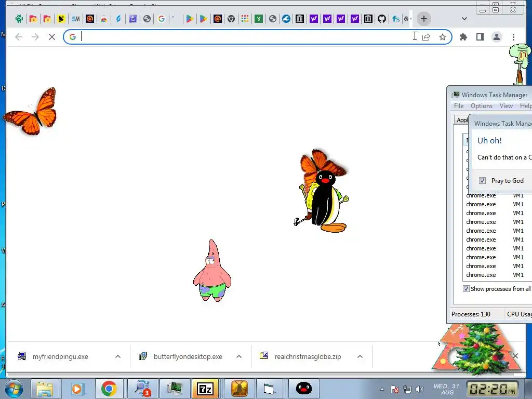Open Action Center flag in system tray

(395, 389)
